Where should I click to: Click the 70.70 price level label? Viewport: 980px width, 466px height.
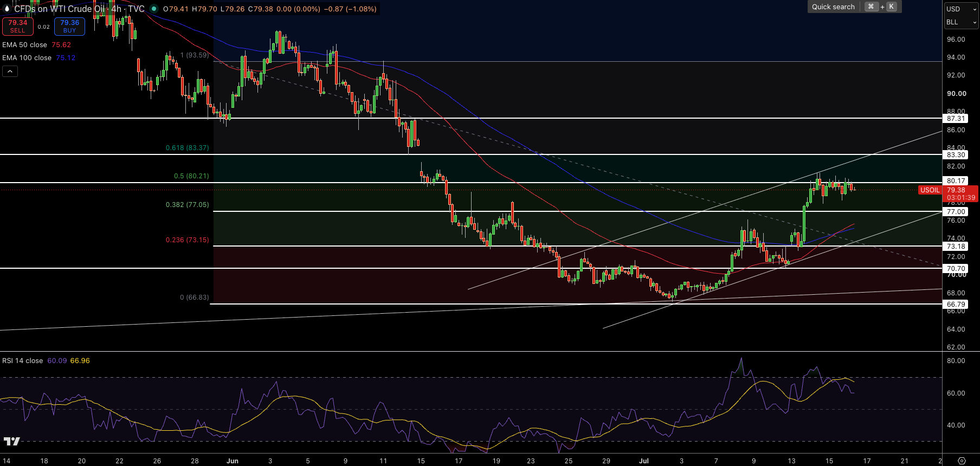[x=956, y=269]
